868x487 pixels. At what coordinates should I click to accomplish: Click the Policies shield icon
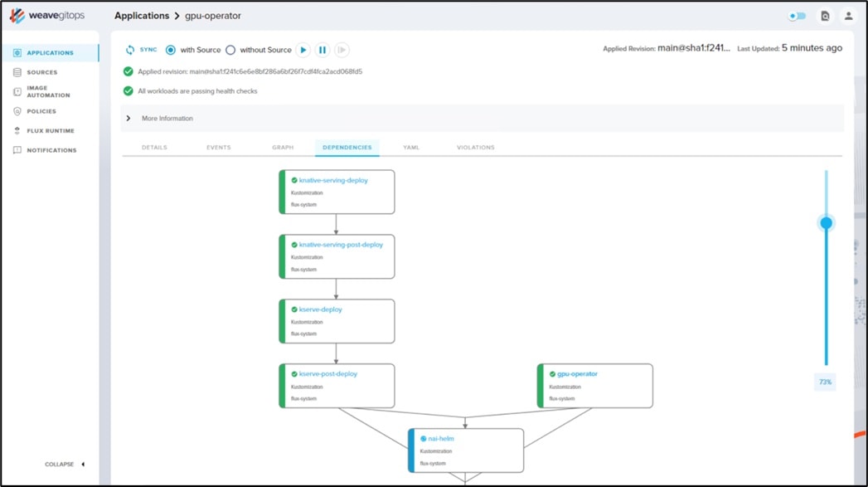point(17,111)
